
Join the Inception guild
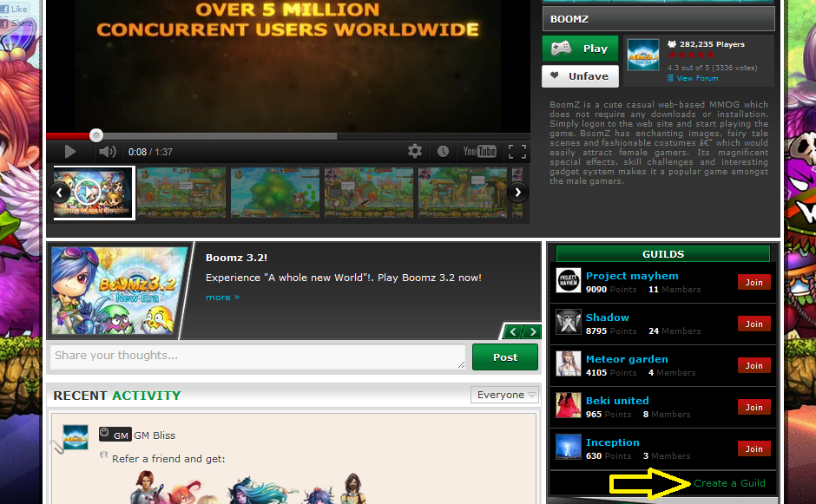[x=753, y=448]
